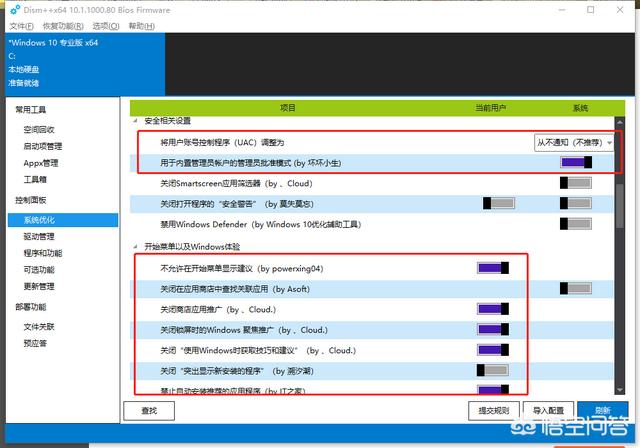Click the 部署功能 sidebar heading
The image size is (640, 448).
point(31,307)
